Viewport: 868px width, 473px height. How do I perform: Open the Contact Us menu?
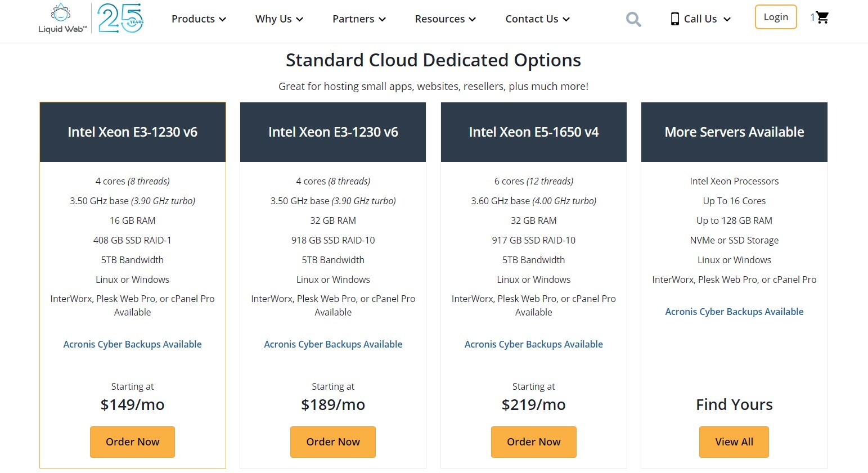(537, 19)
